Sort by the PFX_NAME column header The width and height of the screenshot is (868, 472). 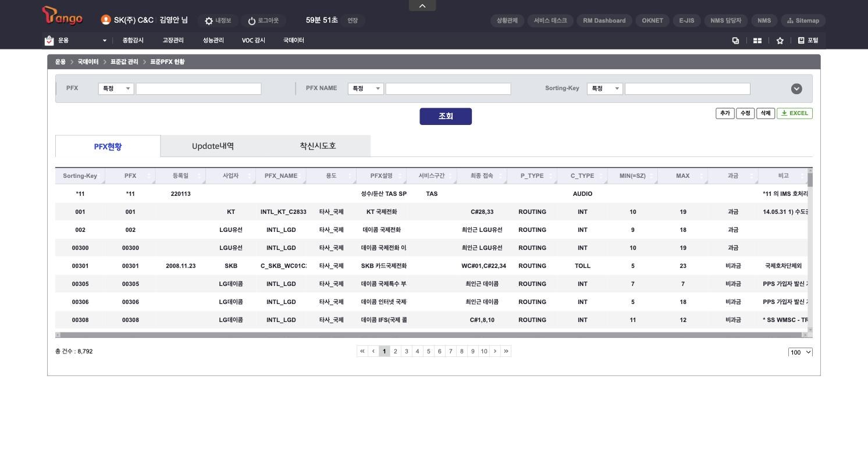pos(281,176)
